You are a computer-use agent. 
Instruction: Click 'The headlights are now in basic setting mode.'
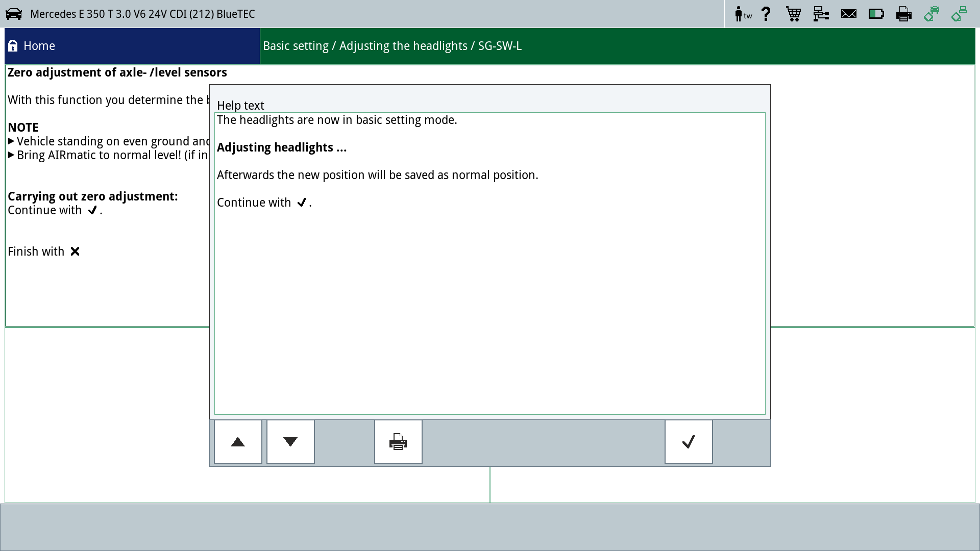pyautogui.click(x=337, y=120)
